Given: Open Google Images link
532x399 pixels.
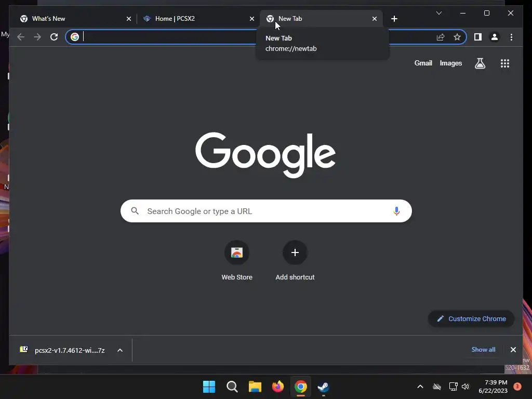Looking at the screenshot, I should point(450,63).
